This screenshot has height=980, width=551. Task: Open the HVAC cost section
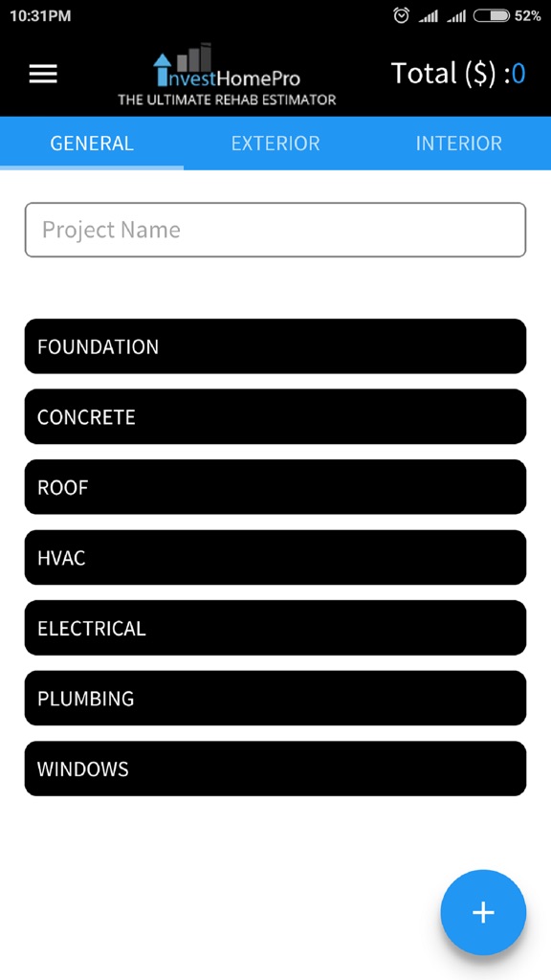click(x=275, y=557)
